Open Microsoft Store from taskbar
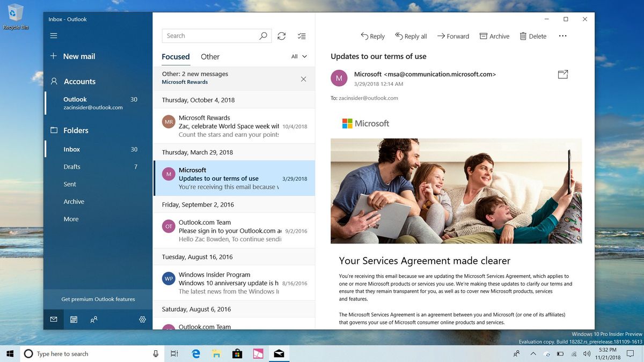This screenshot has width=644, height=362. [237, 353]
